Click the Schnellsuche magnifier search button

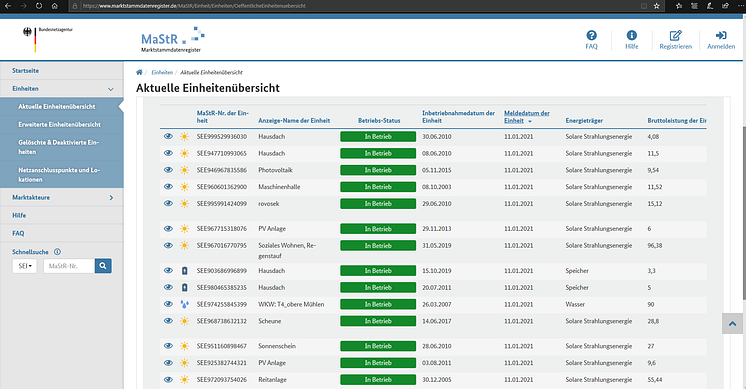point(103,266)
